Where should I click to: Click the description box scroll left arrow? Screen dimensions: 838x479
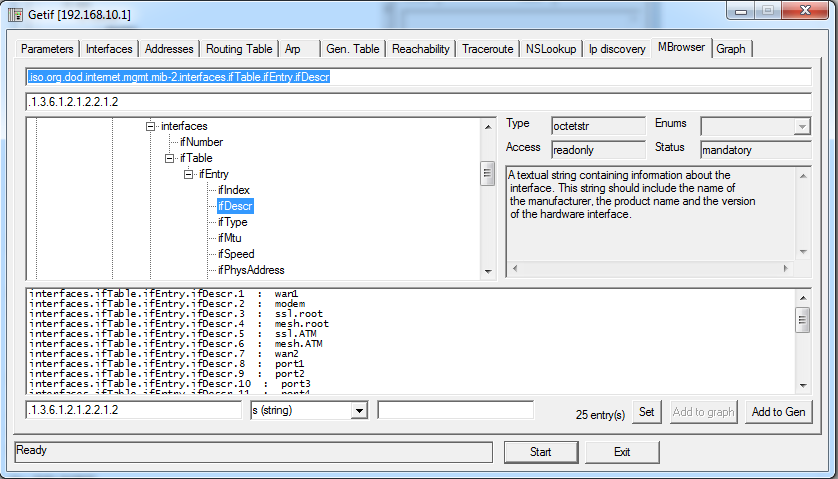pos(515,268)
